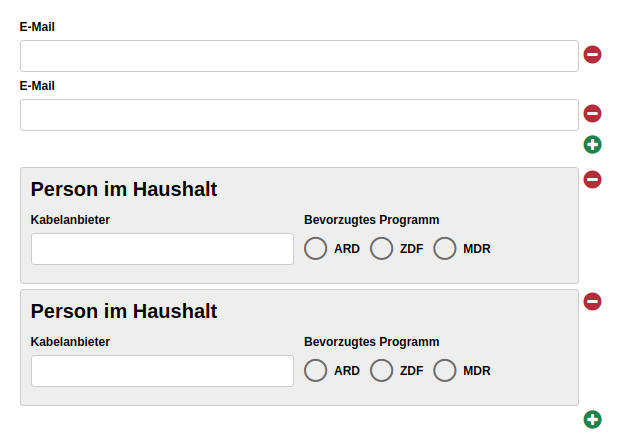Viewport: 627px width, 447px height.
Task: Select ARD in the first Person im Haushalt
Action: (315, 249)
